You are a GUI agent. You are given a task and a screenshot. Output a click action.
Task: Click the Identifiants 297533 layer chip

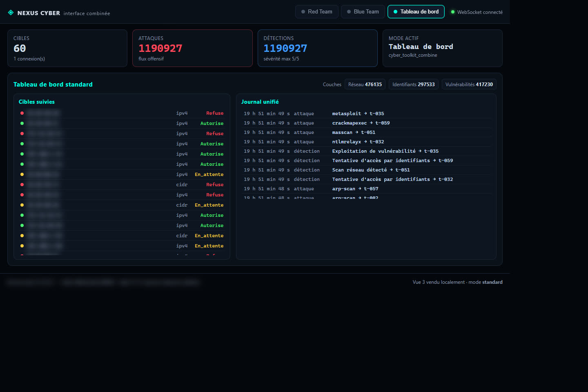coord(414,84)
